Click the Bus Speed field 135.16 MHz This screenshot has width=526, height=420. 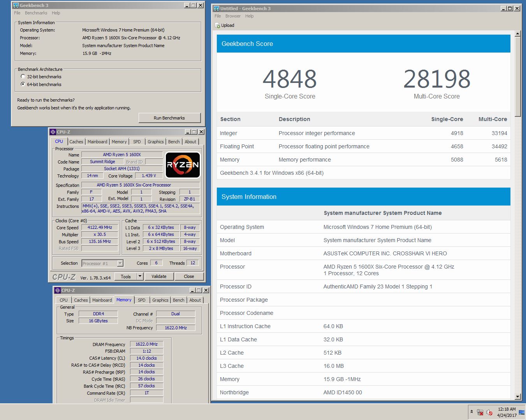[x=100, y=241]
